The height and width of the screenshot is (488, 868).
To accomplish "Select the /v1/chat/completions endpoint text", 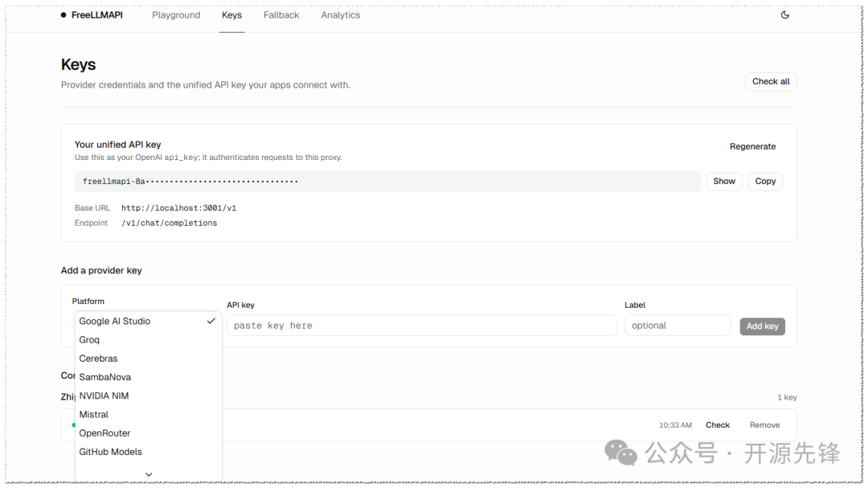I will pos(170,223).
